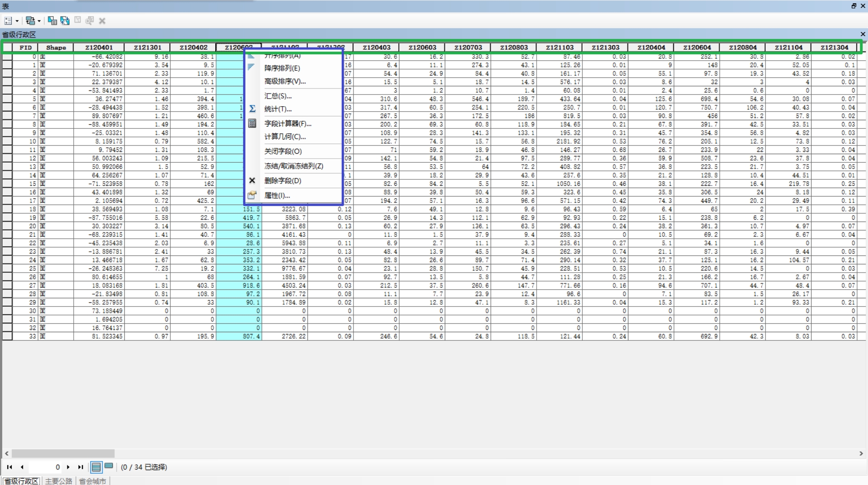Switch to the 主要公路 tab

coord(59,481)
